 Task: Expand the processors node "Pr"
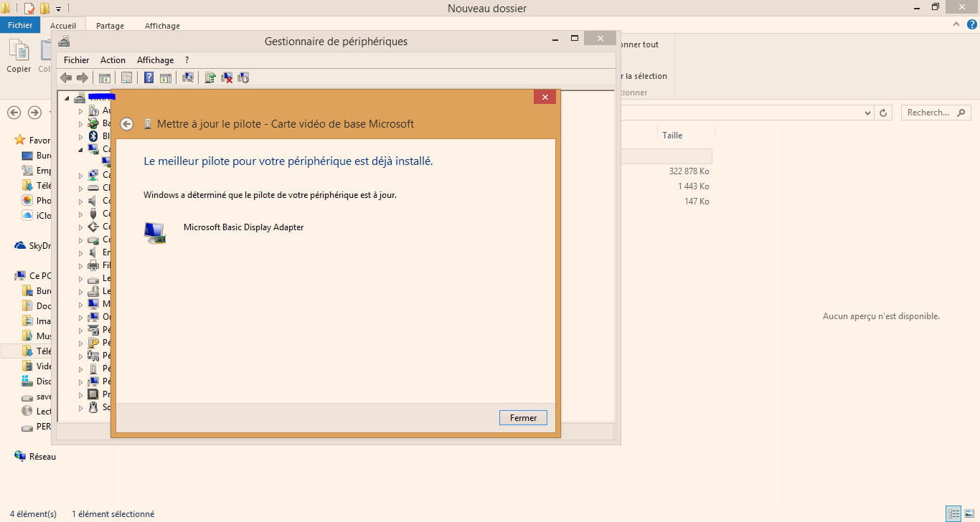tap(80, 394)
